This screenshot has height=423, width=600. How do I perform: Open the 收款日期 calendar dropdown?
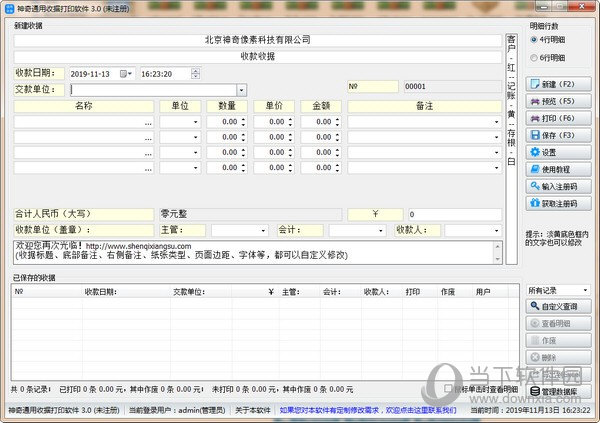point(126,73)
